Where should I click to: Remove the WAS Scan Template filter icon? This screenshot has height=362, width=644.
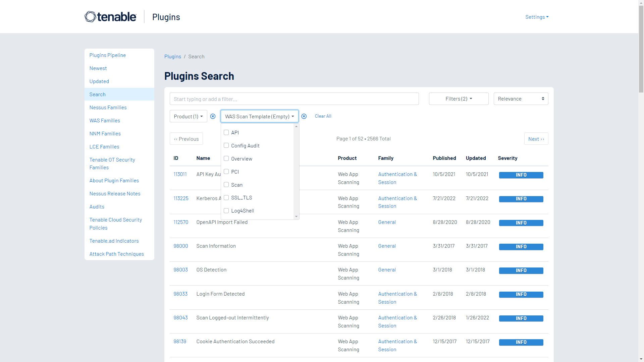pyautogui.click(x=304, y=116)
